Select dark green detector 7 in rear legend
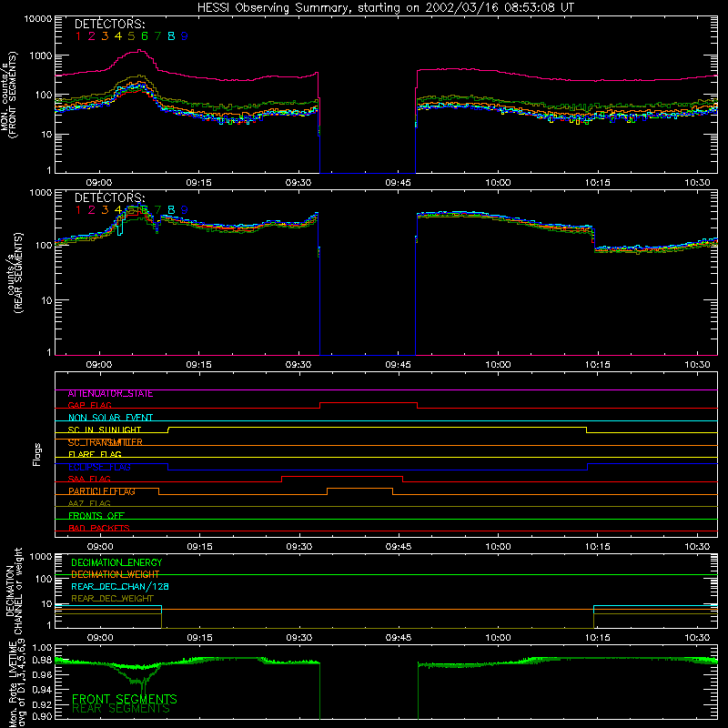Image resolution: width=728 pixels, height=728 pixels. [157, 210]
